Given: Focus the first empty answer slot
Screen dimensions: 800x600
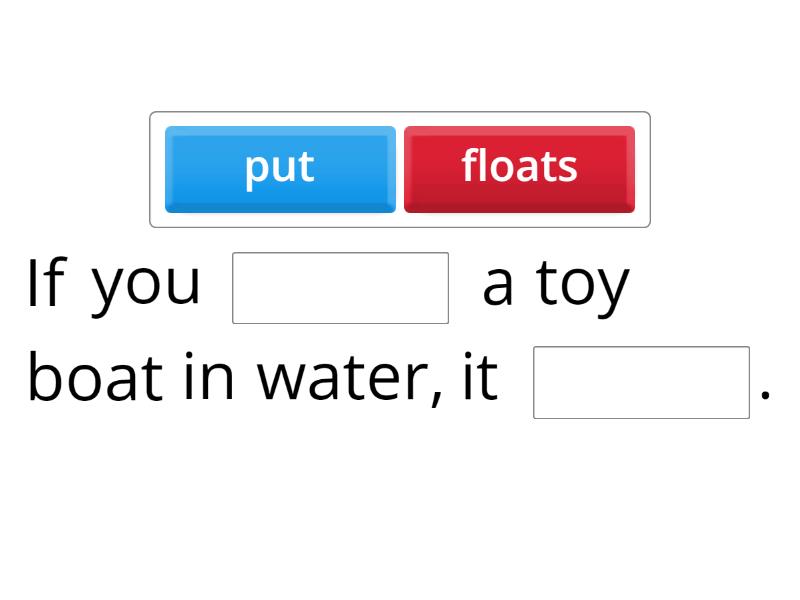Looking at the screenshot, I should click(340, 288).
